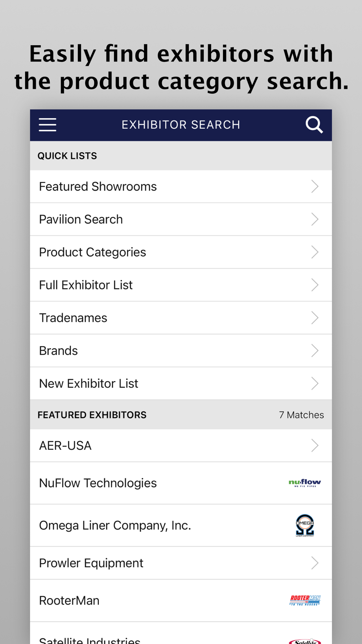Screen dimensions: 362x644
Task: Open the New Exhibitor List
Action: (89, 384)
